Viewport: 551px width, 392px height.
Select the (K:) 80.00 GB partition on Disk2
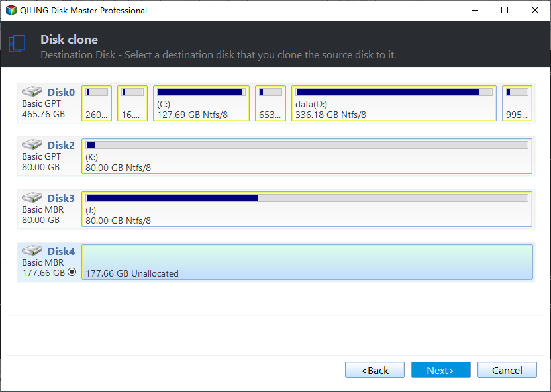coord(307,156)
